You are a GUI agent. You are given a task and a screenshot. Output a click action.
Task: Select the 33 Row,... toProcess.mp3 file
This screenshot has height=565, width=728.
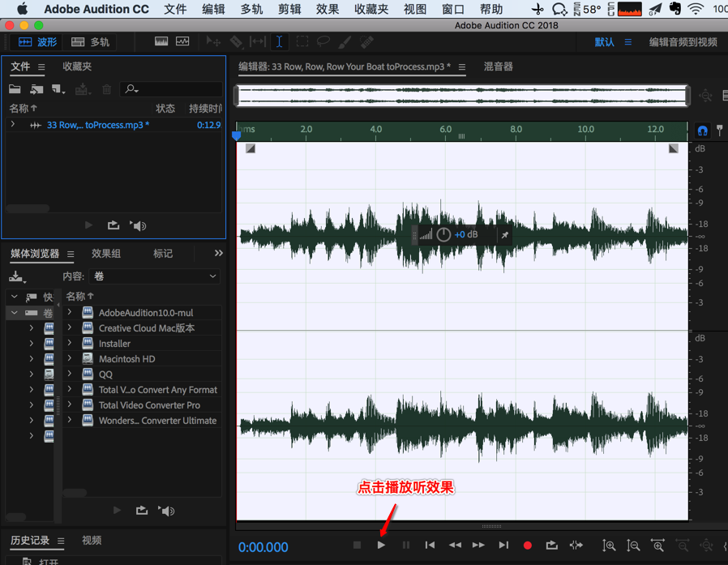(97, 125)
